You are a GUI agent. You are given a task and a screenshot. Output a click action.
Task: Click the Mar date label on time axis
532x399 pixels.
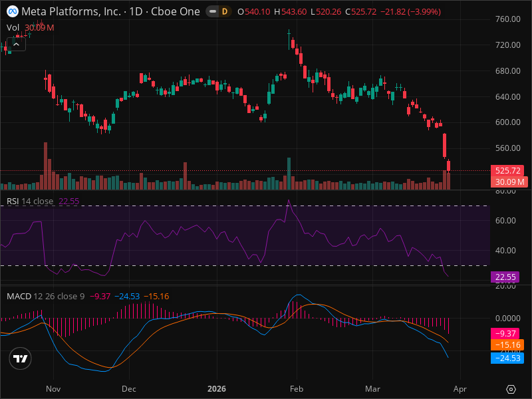point(372,389)
